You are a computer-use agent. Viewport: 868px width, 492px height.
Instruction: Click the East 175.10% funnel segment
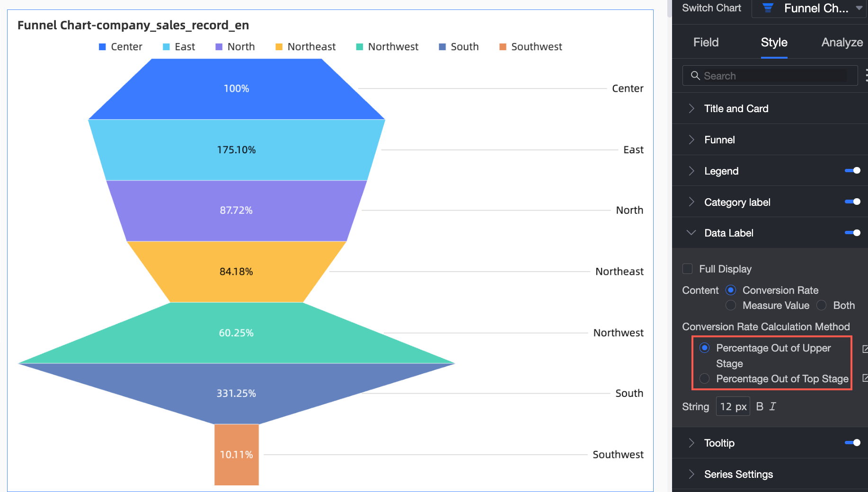(x=236, y=150)
